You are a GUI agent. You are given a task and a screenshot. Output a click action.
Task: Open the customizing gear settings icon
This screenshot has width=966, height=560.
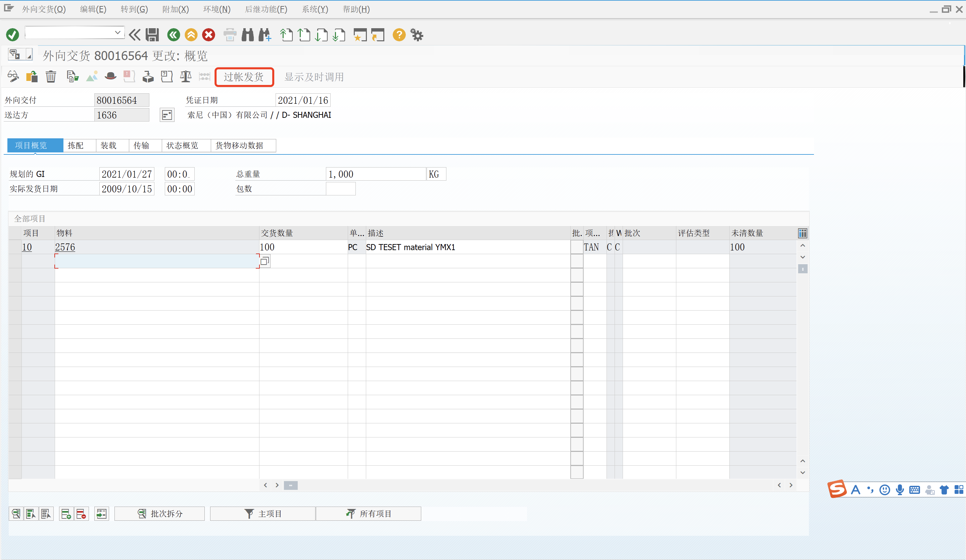pos(417,35)
